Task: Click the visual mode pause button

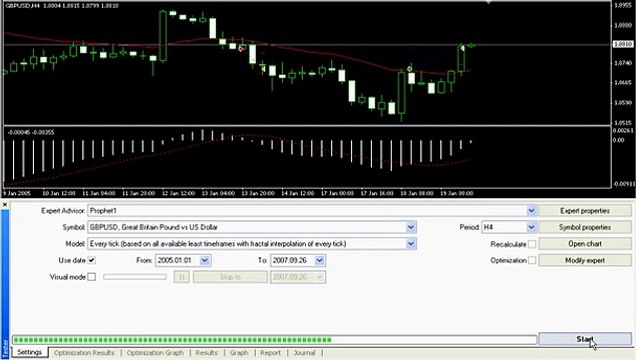Action: tap(181, 277)
